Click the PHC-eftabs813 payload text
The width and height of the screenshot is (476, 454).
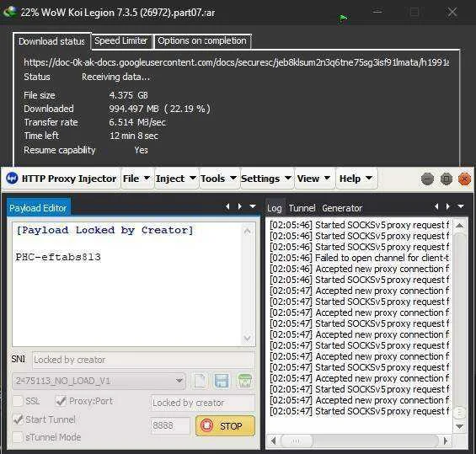pyautogui.click(x=58, y=257)
